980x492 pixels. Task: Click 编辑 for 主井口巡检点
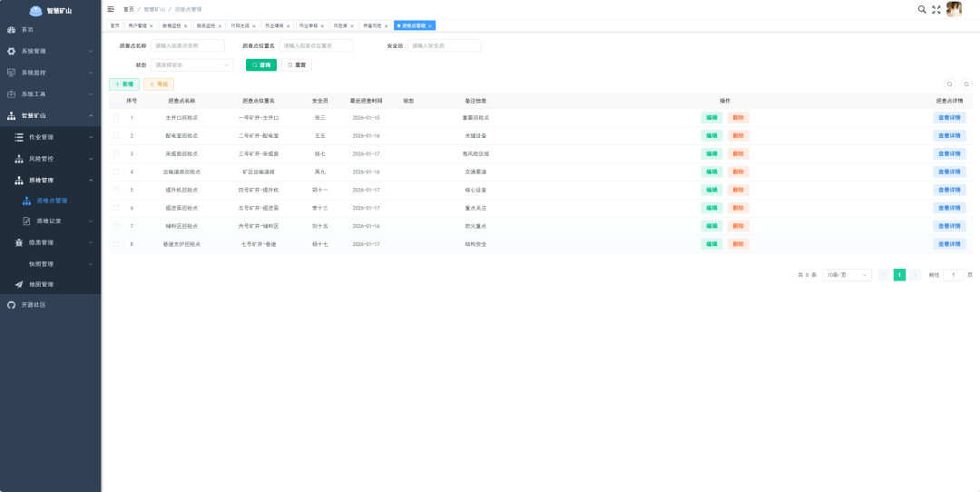[712, 117]
